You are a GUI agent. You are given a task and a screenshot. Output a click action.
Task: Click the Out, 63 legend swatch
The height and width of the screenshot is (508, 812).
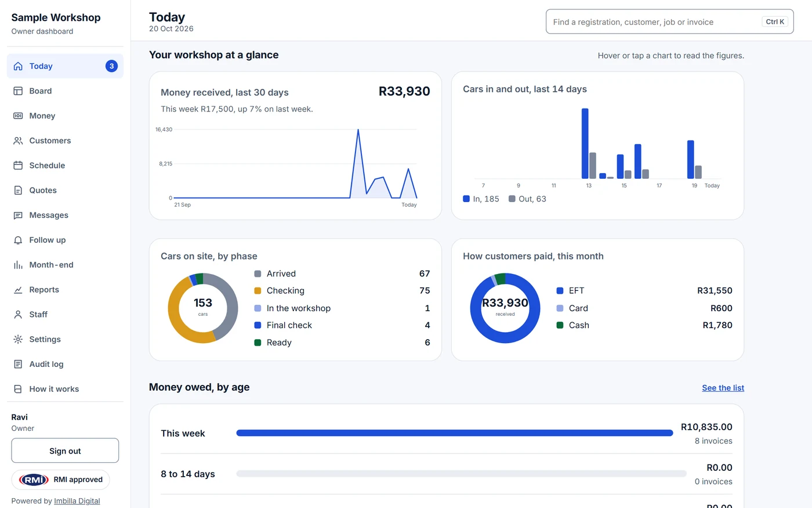point(512,199)
